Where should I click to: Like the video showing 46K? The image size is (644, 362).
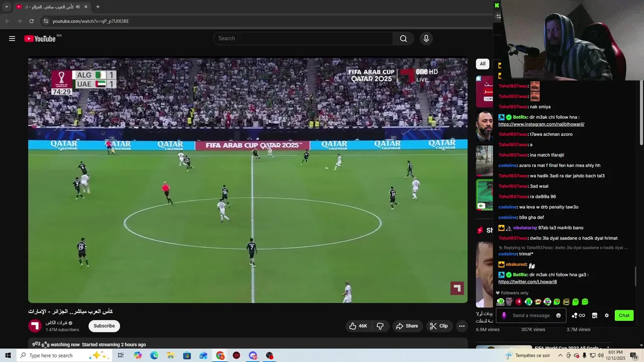(358, 326)
